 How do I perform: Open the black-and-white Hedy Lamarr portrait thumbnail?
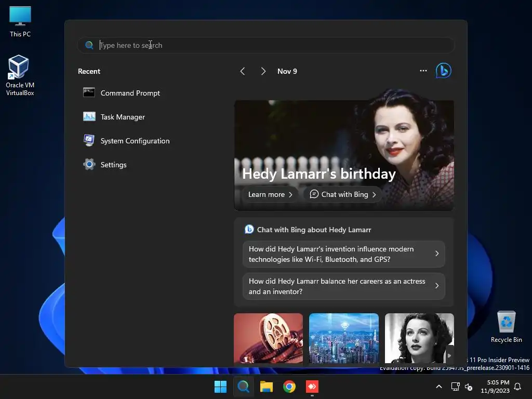tap(419, 338)
